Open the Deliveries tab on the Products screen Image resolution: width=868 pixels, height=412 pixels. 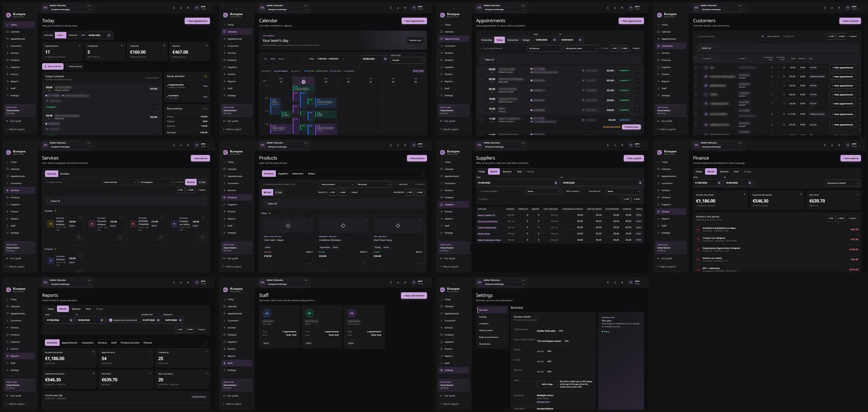coord(298,174)
